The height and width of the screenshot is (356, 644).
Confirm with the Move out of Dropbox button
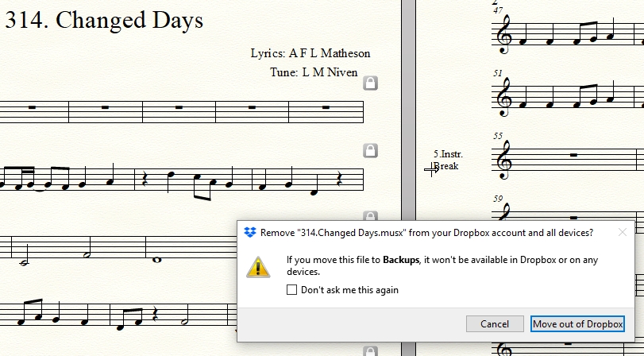click(577, 323)
